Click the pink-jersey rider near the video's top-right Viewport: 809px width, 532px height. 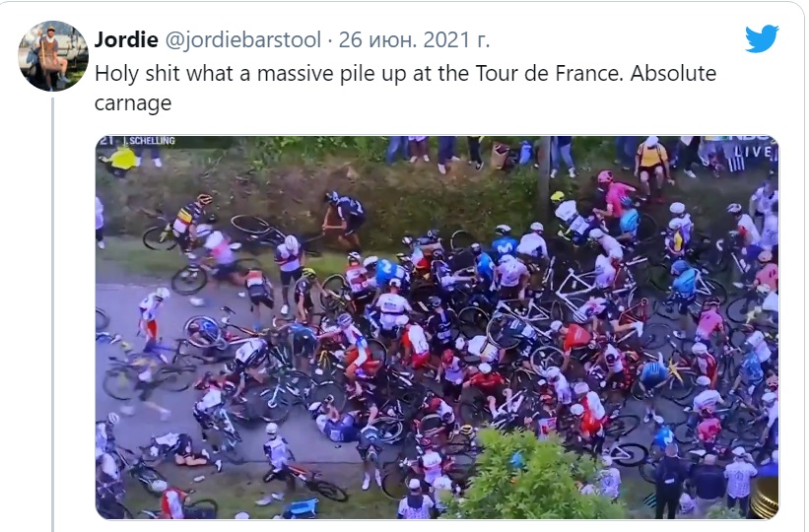pos(616,194)
